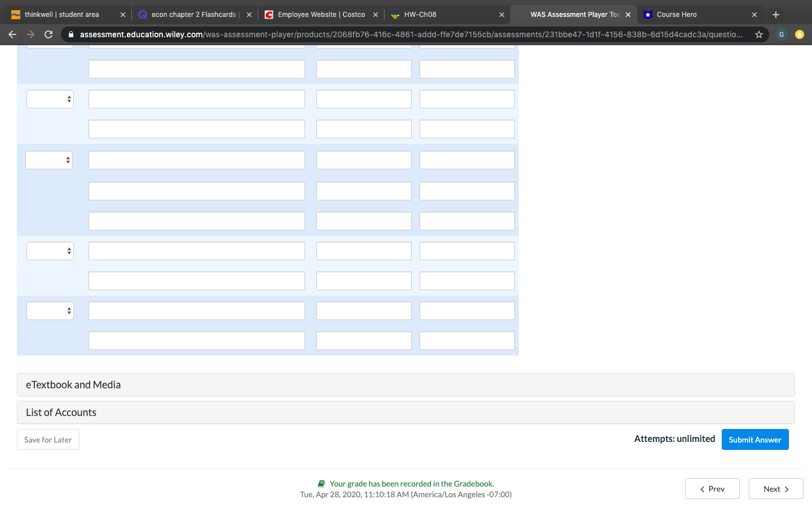Screen dimensions: 812x508
Task: Open the G profile avatar menu
Action: point(782,34)
